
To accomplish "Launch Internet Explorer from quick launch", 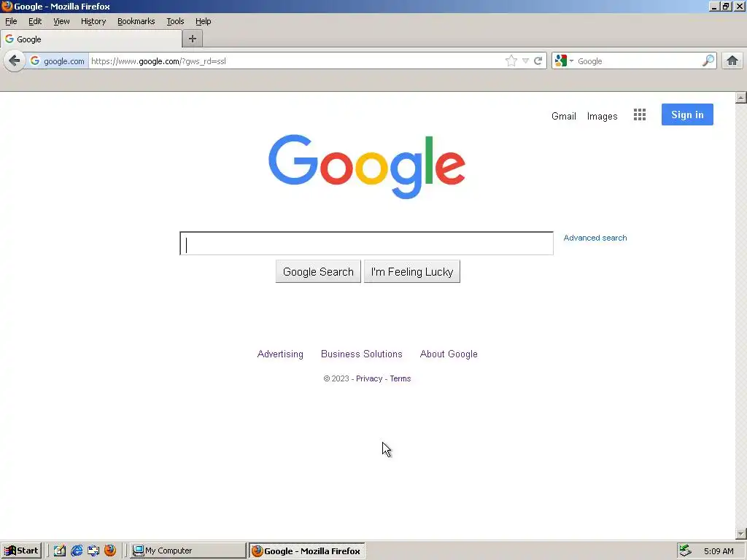I will pos(76,551).
